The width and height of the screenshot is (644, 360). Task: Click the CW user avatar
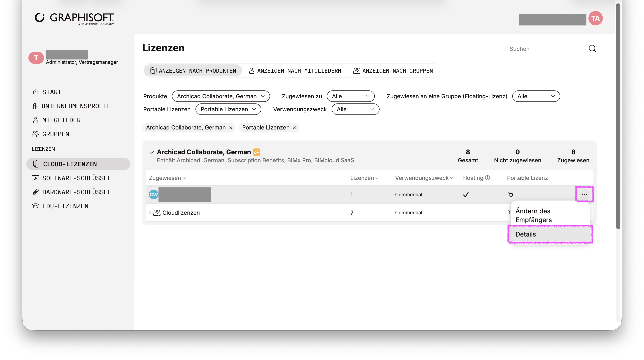point(154,195)
